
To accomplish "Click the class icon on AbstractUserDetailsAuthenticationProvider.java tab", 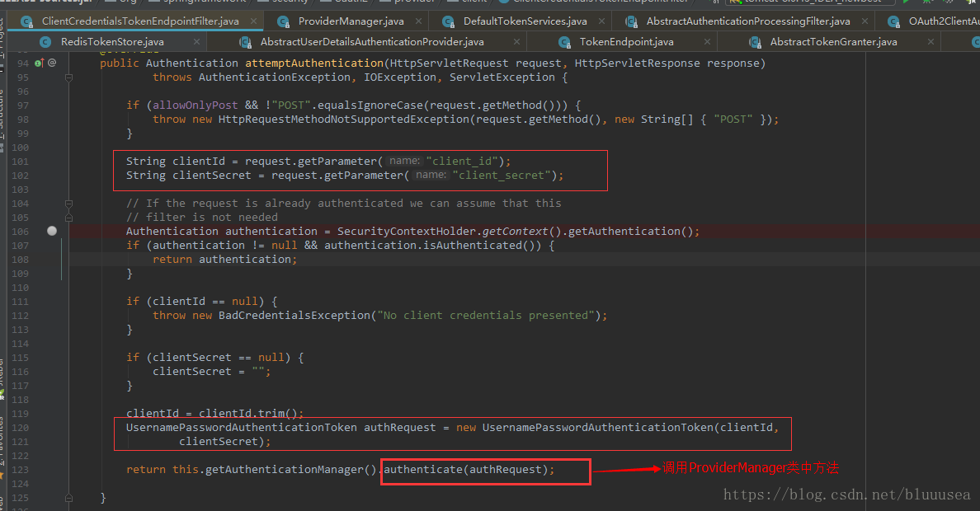I will point(246,42).
